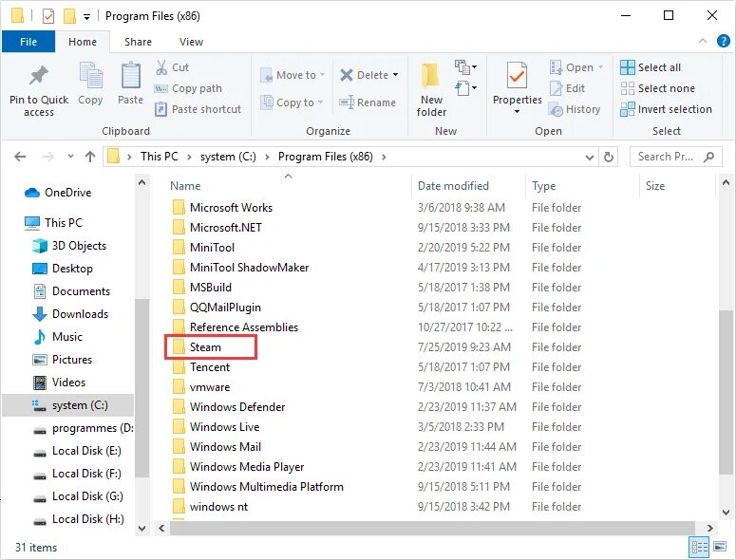
Task: Click Edit in the Open group
Action: click(x=567, y=88)
